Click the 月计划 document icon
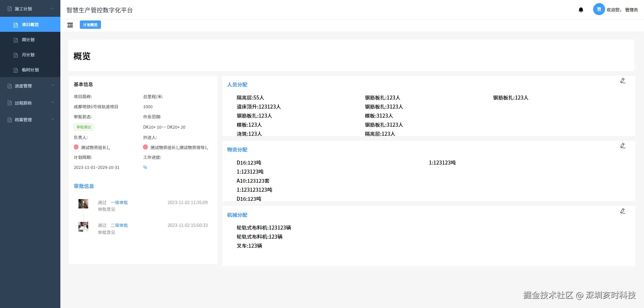Image resolution: width=644 pixels, height=308 pixels. click(16, 55)
